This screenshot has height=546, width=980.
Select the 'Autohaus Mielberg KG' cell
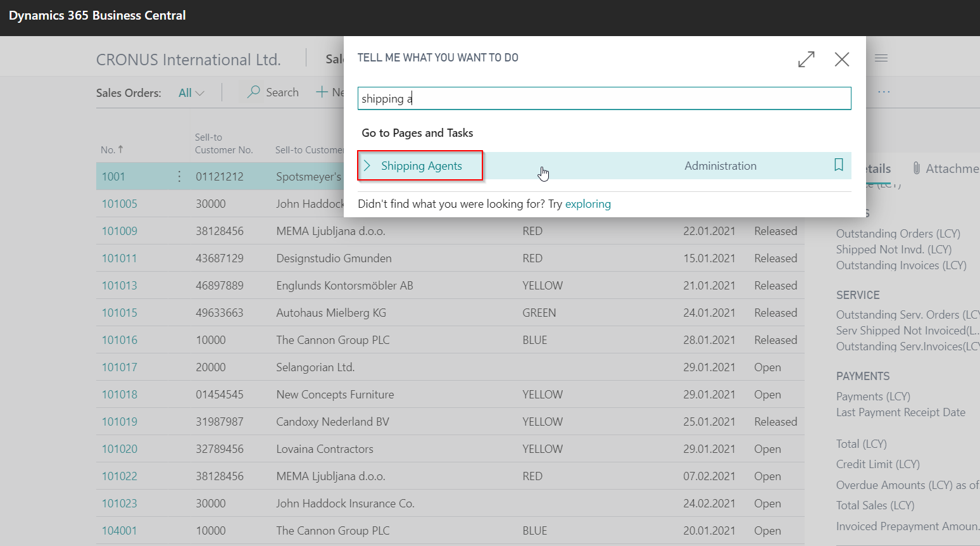tap(331, 313)
